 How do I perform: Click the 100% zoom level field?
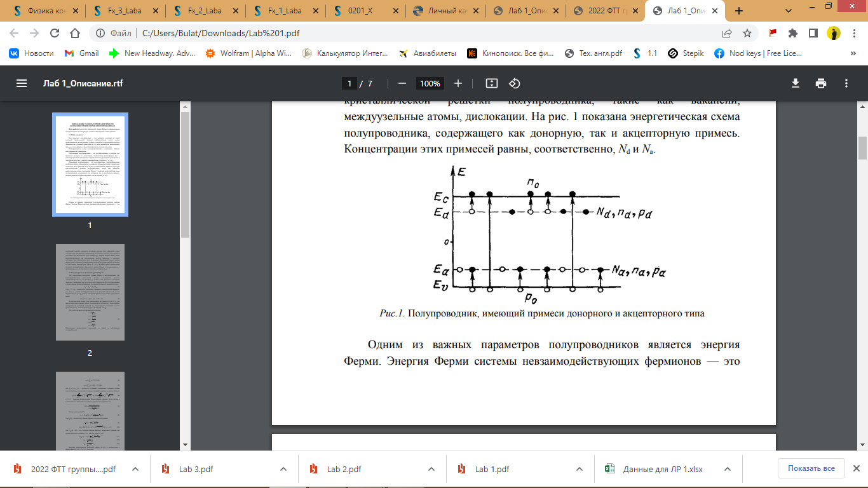pyautogui.click(x=430, y=83)
